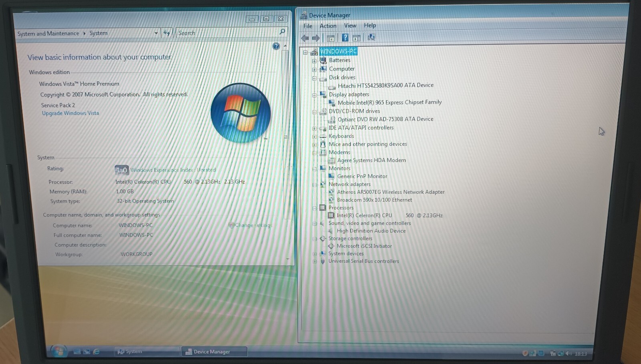Switch to Device Manager taskbar button

coord(214,352)
